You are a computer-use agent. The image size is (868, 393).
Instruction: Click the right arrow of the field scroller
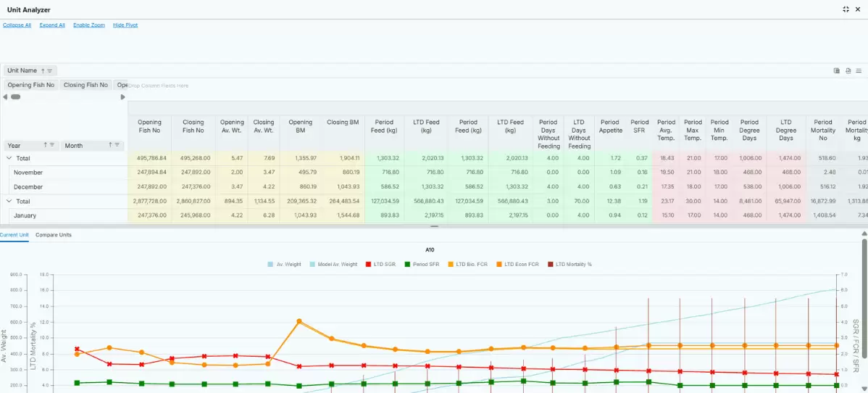(x=123, y=97)
